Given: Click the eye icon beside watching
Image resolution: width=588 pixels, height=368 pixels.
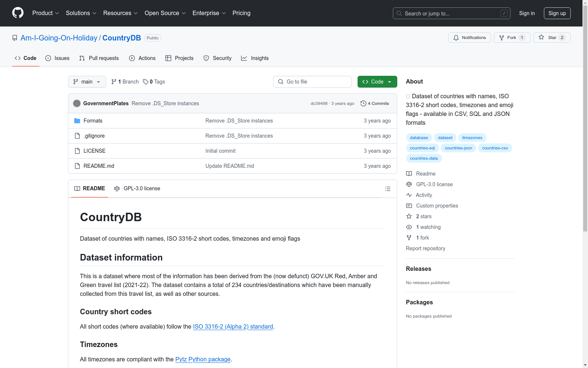Looking at the screenshot, I should (409, 227).
